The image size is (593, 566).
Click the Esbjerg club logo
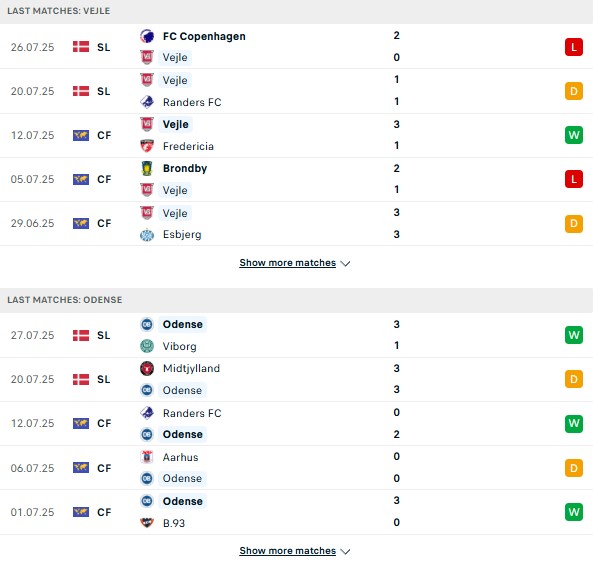pyautogui.click(x=147, y=234)
